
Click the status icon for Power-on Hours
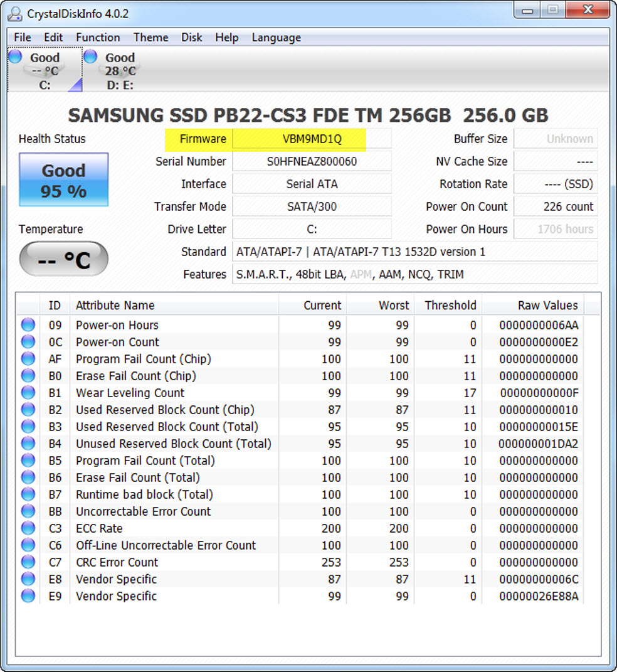(x=28, y=325)
